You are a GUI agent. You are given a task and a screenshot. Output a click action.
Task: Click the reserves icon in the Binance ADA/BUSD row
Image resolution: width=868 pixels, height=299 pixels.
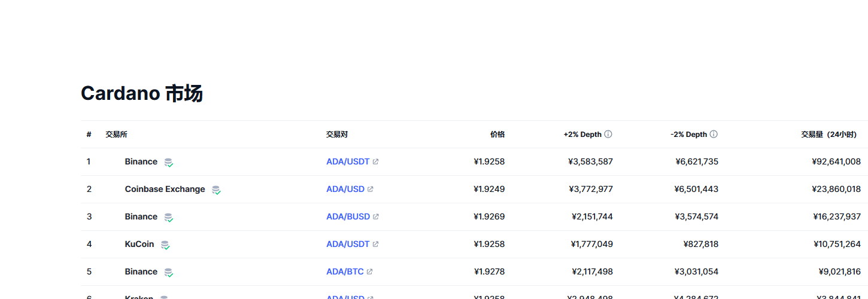[x=169, y=217]
